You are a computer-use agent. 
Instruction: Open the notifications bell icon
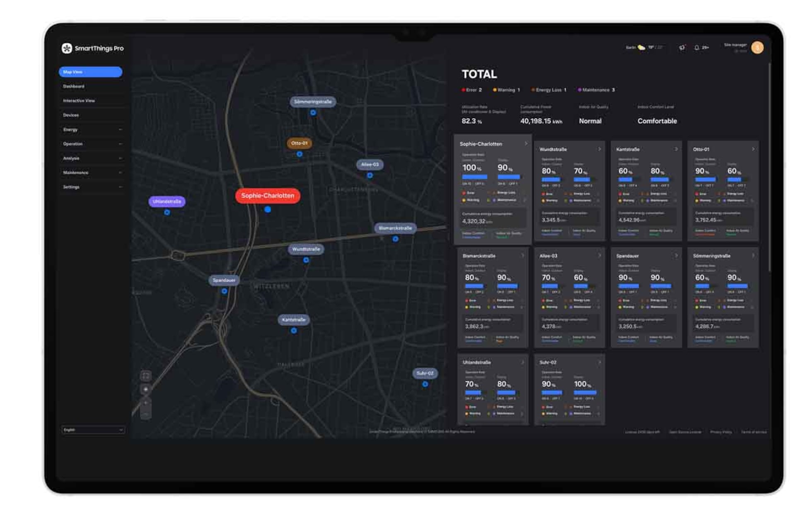(x=697, y=48)
